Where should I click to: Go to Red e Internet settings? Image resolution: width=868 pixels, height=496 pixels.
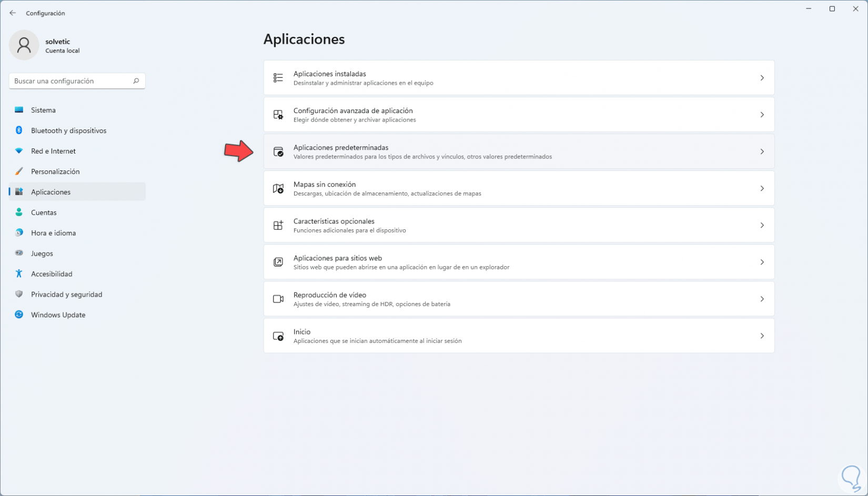[x=53, y=151]
